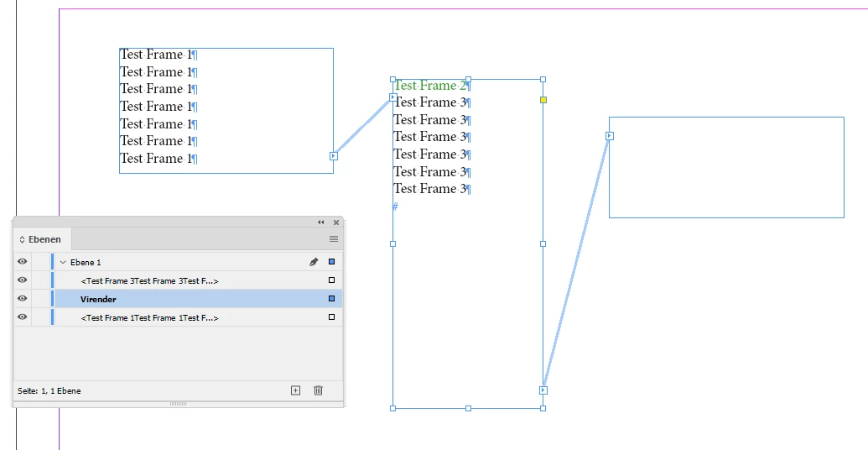Click the in port of the selected middle frame
Viewport: 868px width, 450px height.
tap(393, 97)
